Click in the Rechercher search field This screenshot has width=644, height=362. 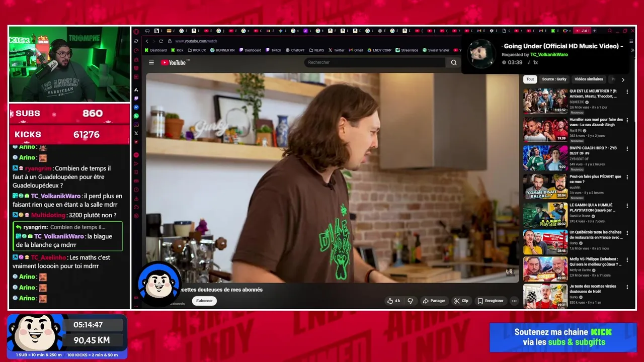point(375,62)
